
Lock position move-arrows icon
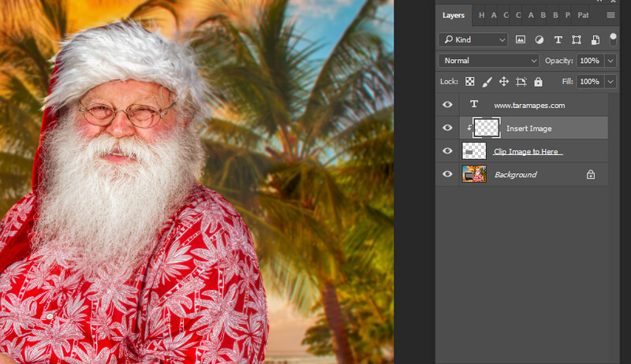coord(504,82)
